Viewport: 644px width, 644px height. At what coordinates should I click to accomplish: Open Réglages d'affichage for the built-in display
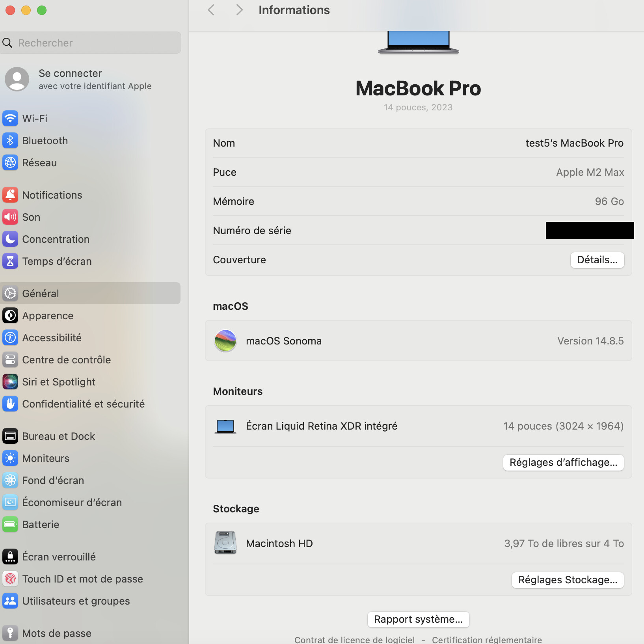click(x=563, y=462)
